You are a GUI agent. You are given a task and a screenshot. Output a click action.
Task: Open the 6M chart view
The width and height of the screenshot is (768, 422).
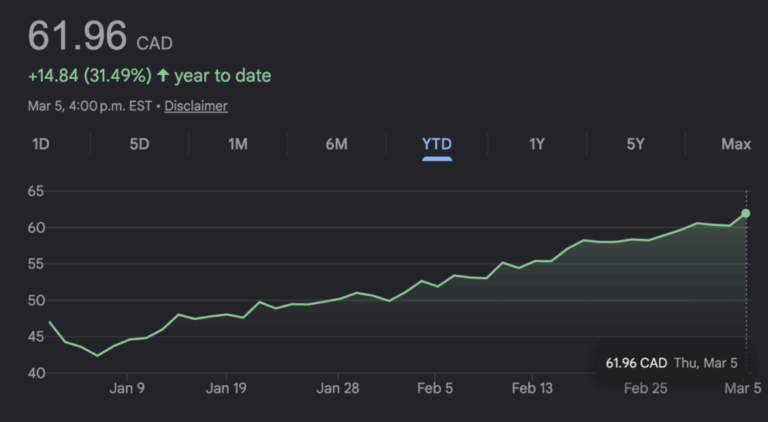336,144
